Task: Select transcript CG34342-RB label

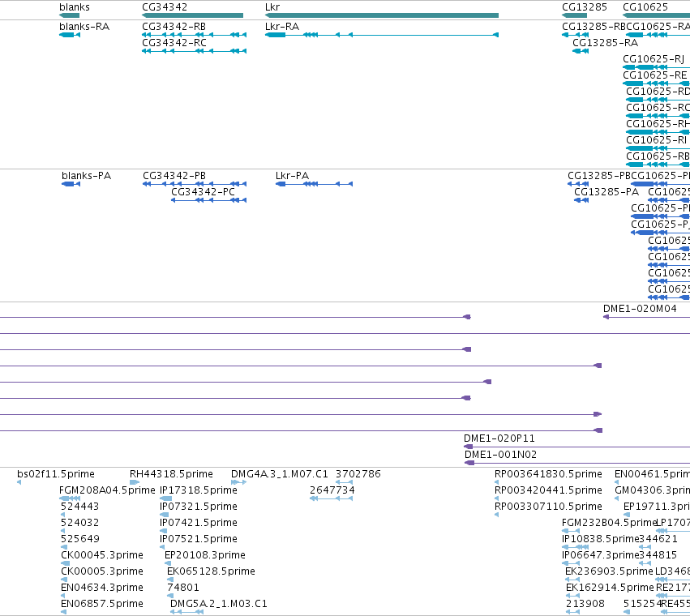Action: coord(174,27)
